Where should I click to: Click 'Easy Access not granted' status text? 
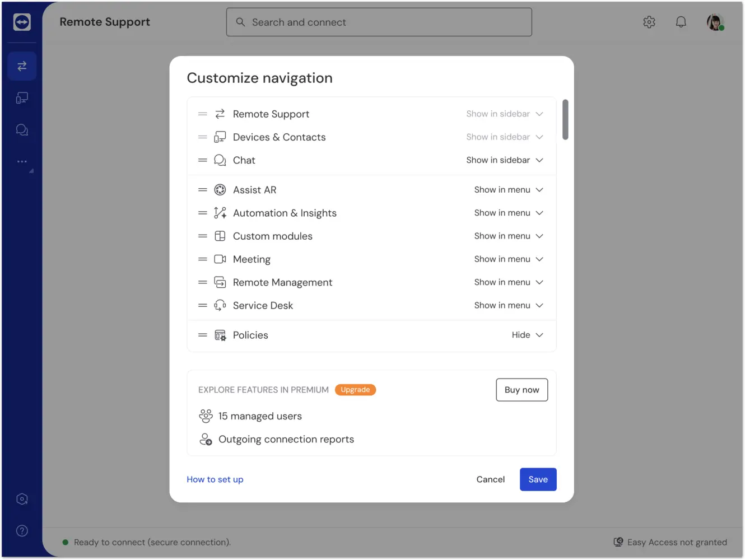(677, 542)
